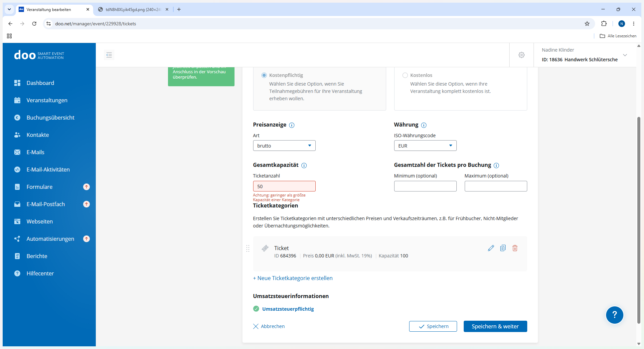
Task: Open Kontakte in the sidebar
Action: [38, 135]
